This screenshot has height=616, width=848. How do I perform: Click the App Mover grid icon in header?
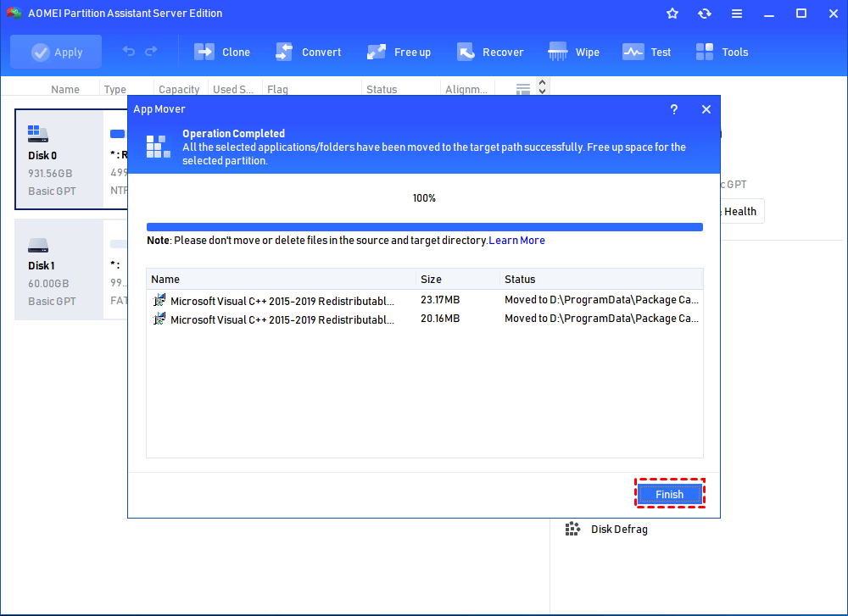(x=159, y=147)
